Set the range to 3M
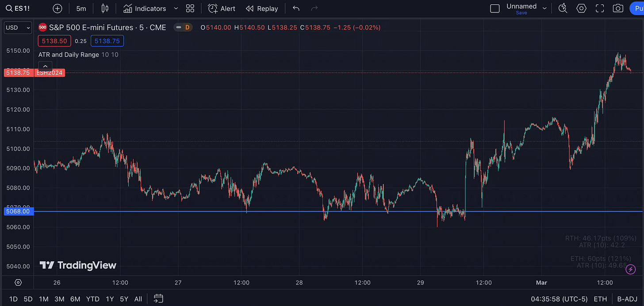Viewport: 644px width, 306px height. coord(59,299)
